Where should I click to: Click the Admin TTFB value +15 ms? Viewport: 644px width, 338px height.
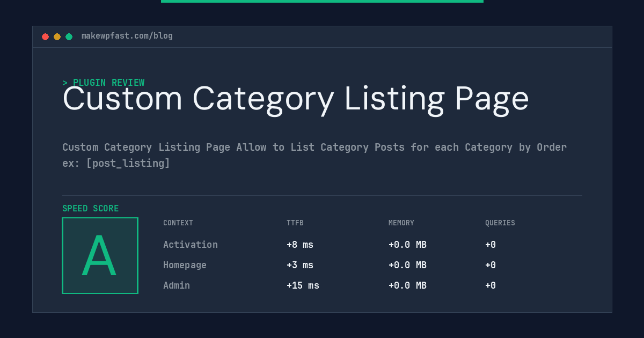(x=303, y=285)
